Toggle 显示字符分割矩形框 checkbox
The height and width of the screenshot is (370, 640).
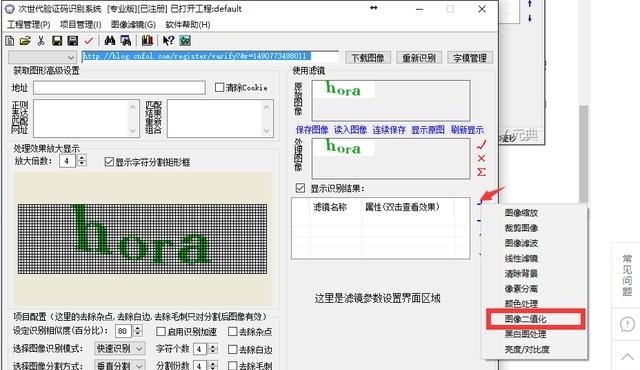point(109,162)
